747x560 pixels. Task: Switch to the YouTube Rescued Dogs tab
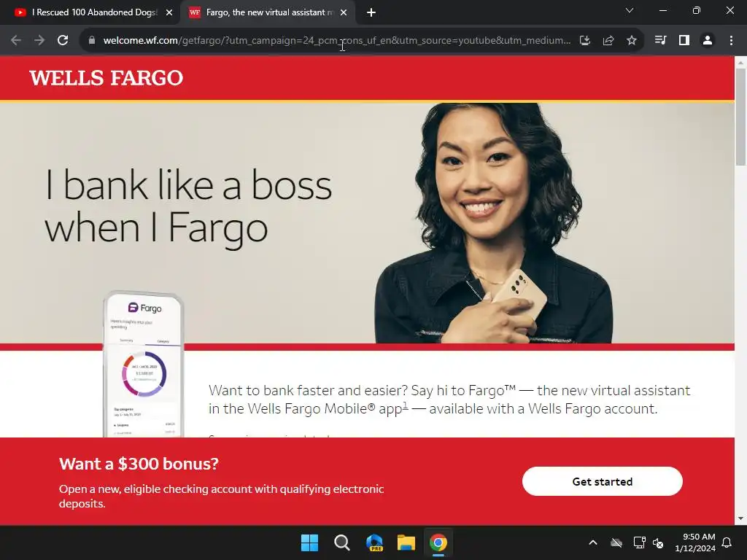coord(93,13)
